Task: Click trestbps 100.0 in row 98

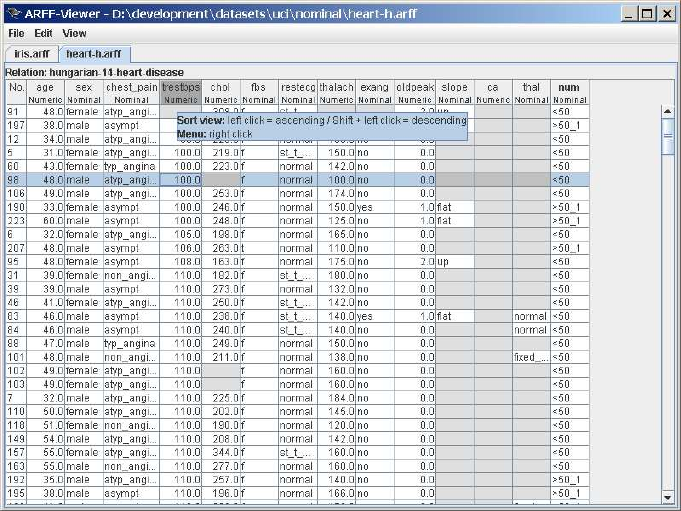Action: [181, 180]
